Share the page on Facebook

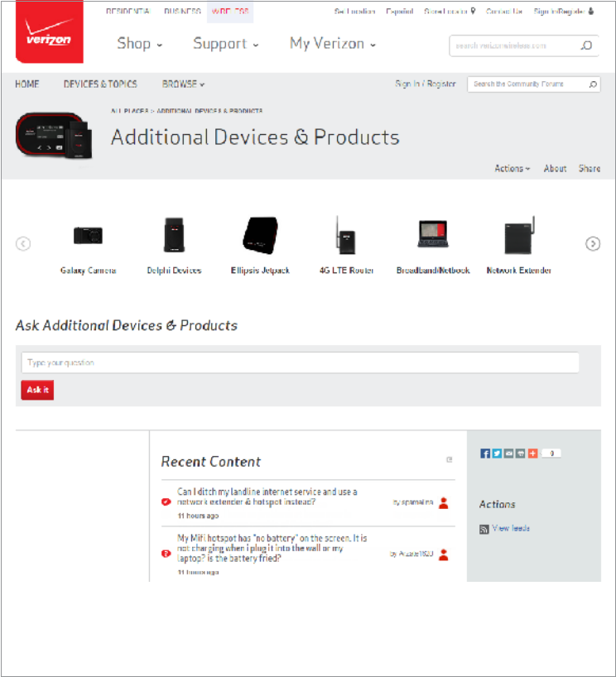[485, 454]
